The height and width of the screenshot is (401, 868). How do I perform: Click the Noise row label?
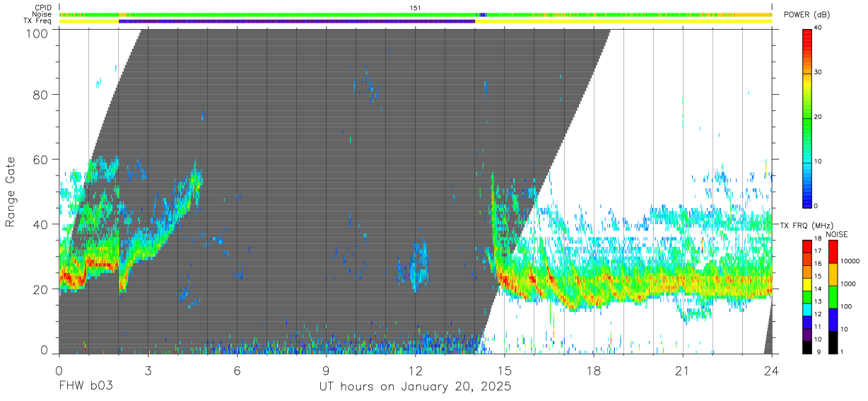click(42, 14)
